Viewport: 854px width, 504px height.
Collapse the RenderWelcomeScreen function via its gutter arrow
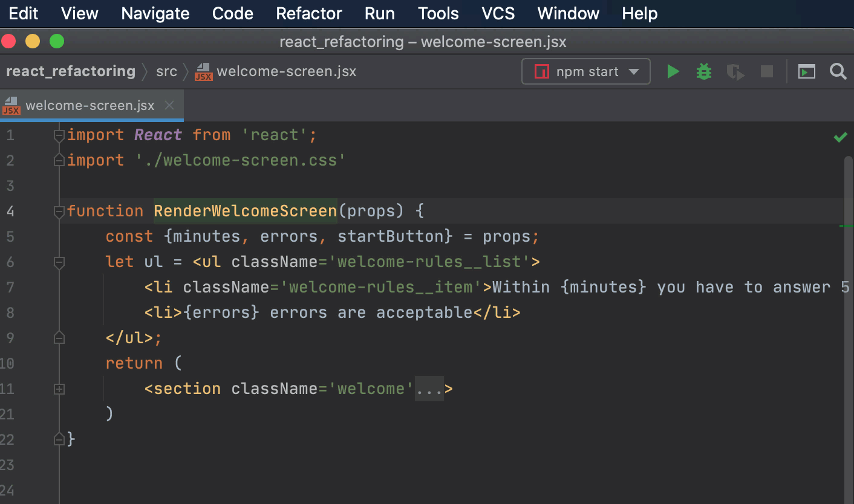coord(59,211)
